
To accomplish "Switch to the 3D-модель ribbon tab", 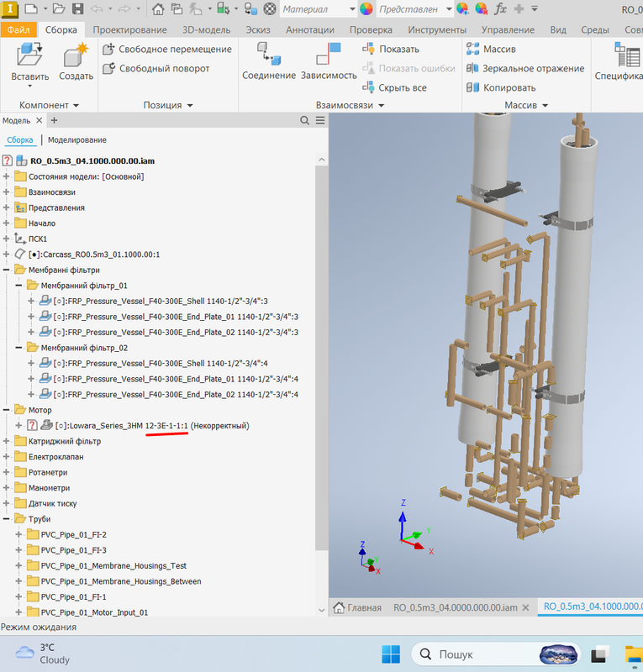I will click(x=206, y=29).
